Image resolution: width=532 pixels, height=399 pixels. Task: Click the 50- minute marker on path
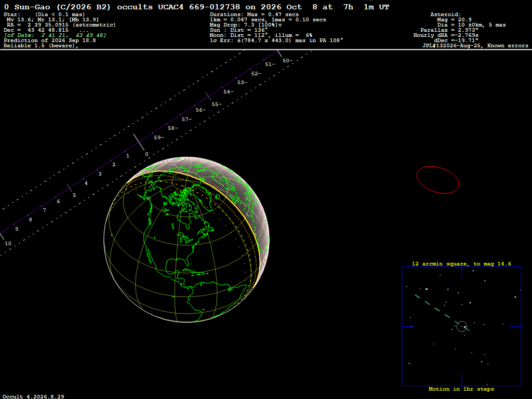coord(287,60)
